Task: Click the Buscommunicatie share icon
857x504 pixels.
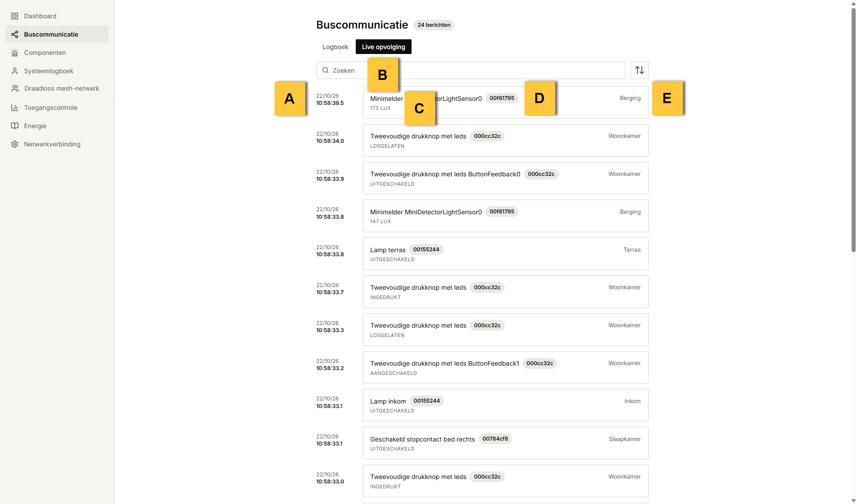Action: (15, 34)
